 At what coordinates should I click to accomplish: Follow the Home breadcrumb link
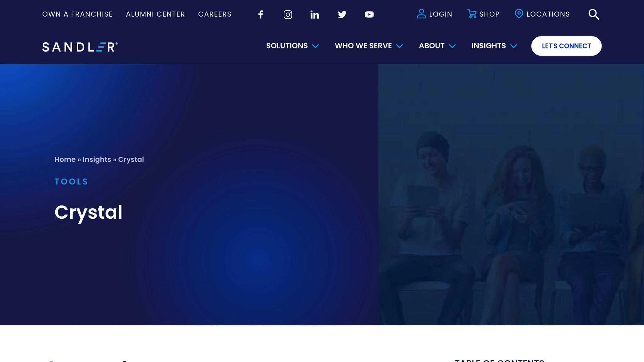click(x=65, y=159)
